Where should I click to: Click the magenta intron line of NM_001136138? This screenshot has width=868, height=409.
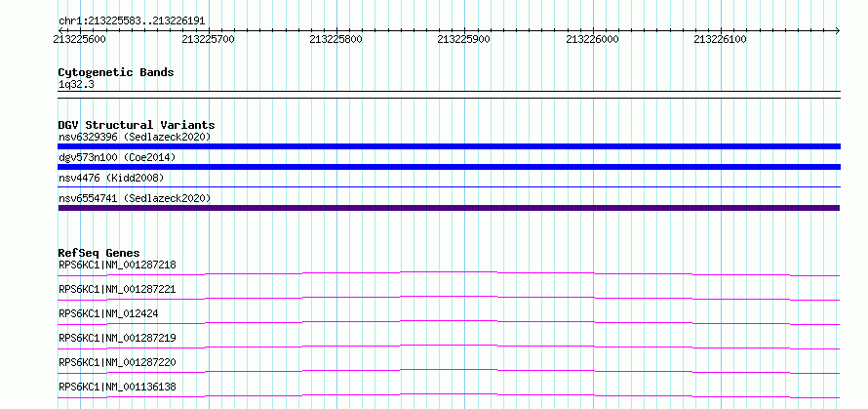pos(449,394)
